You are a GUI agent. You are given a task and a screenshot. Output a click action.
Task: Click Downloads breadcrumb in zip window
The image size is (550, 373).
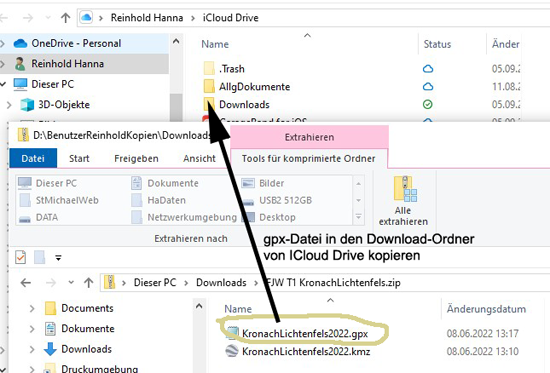coord(221,282)
